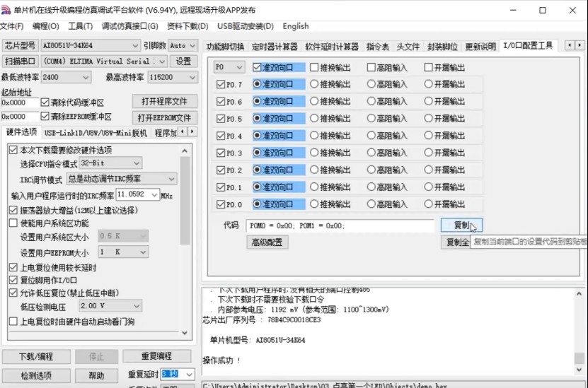This screenshot has height=388, width=588.
Task: Uncheck the P0.7 pin checkbox
Action: pos(221,85)
